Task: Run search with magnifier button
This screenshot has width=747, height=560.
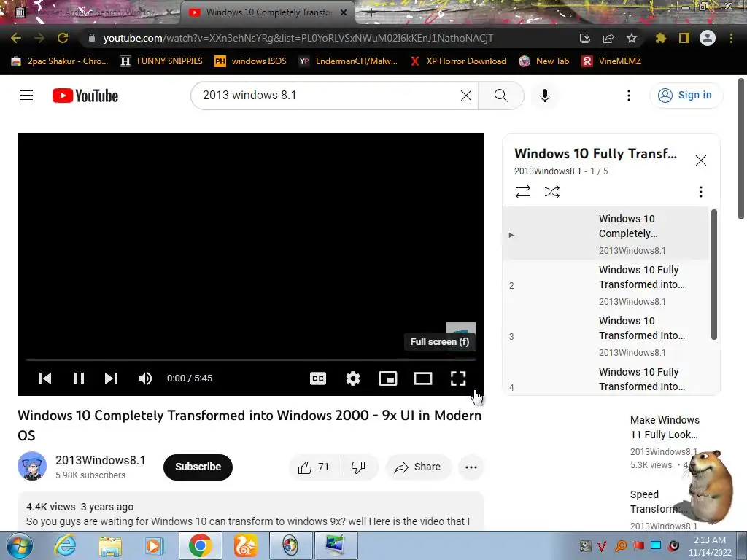Action: tap(500, 96)
